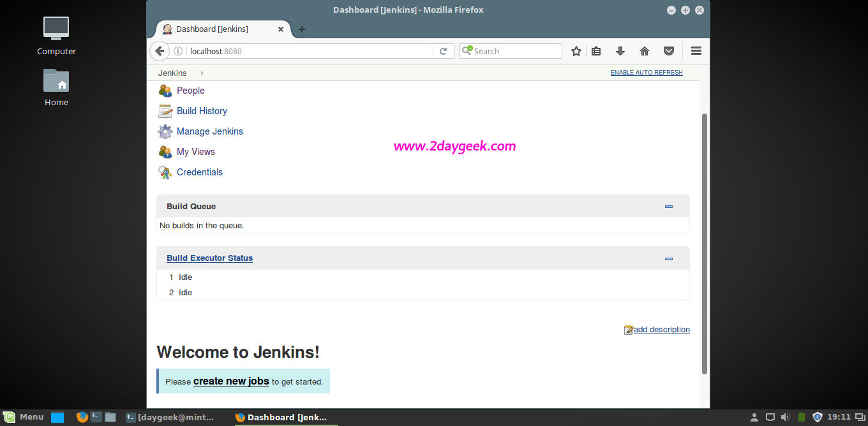The width and height of the screenshot is (868, 426).
Task: Click the volume speaker icon in the tray
Action: pyautogui.click(x=786, y=417)
